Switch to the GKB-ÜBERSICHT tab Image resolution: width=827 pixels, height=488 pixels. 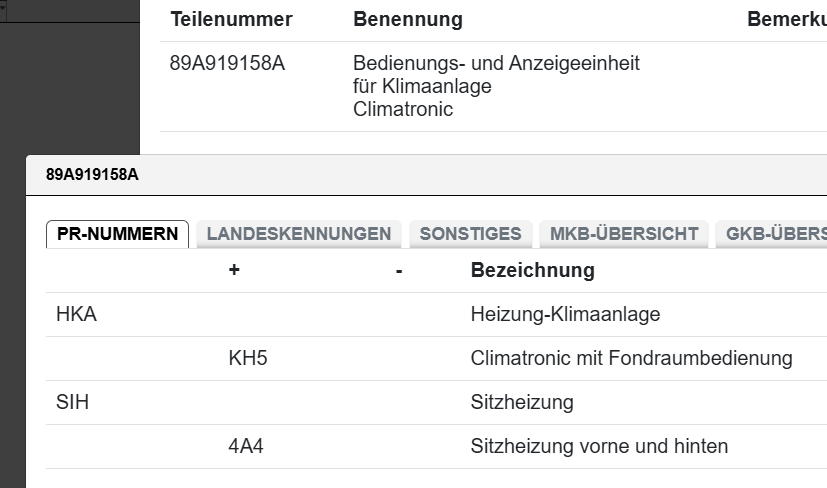point(775,234)
